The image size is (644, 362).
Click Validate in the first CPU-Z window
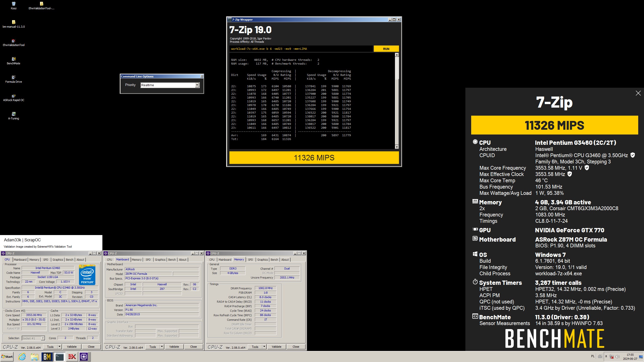click(x=72, y=347)
